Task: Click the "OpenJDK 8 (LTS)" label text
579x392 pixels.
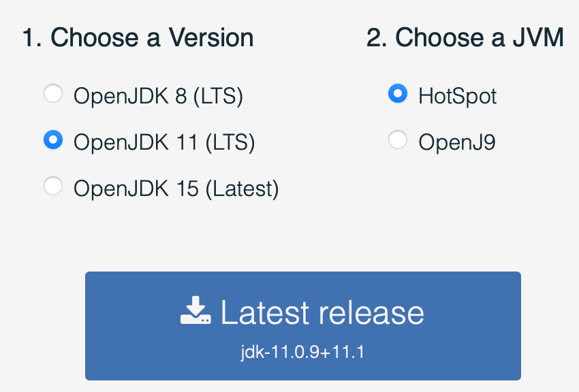Action: [x=158, y=96]
